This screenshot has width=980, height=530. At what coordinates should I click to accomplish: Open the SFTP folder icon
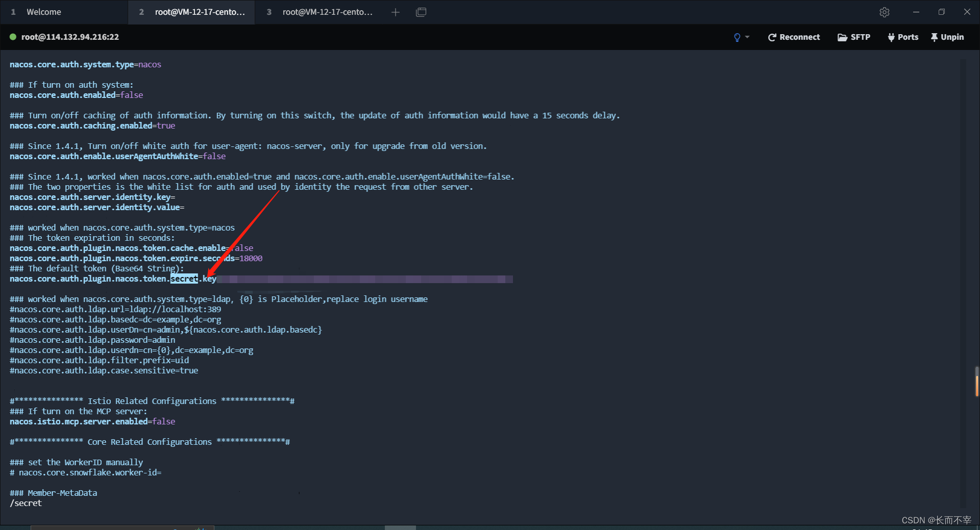coord(842,37)
